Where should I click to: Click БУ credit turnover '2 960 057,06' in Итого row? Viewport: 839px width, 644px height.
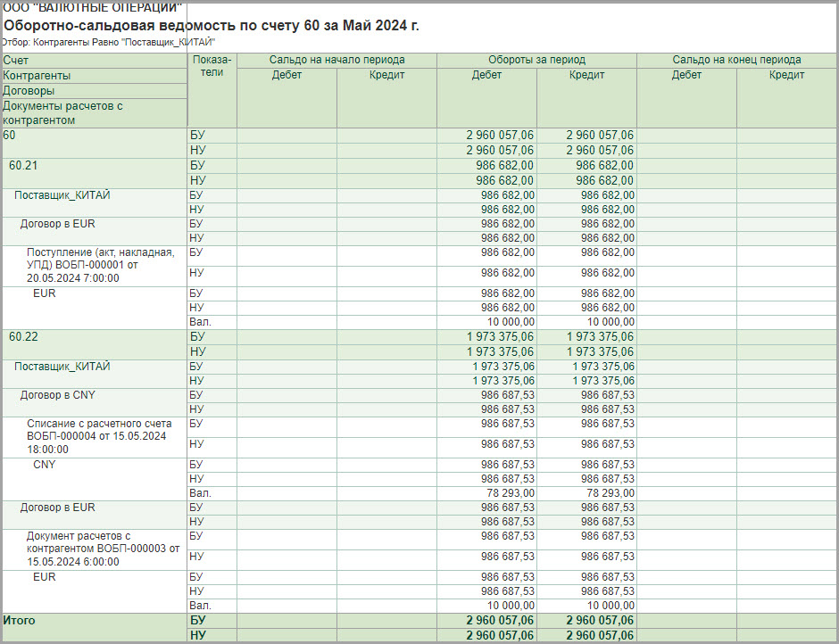600,621
